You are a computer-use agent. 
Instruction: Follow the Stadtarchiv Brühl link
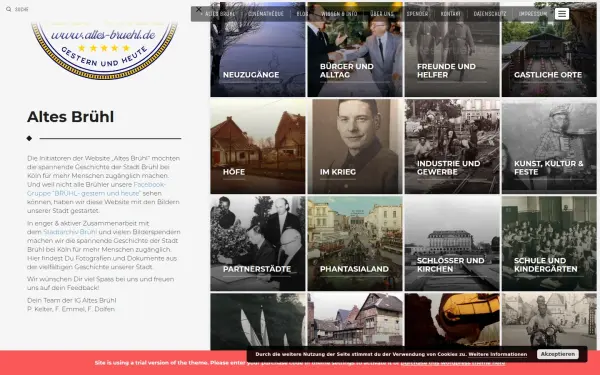pos(70,232)
